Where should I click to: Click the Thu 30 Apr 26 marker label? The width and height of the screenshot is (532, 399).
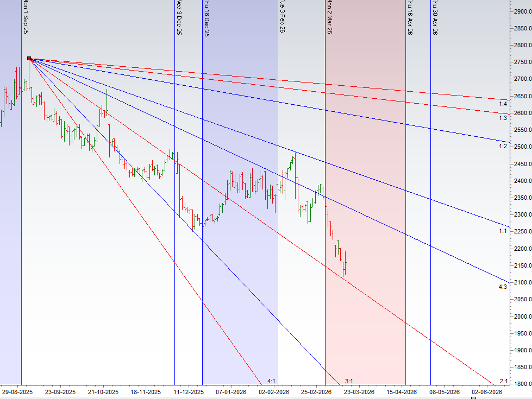tap(435, 18)
